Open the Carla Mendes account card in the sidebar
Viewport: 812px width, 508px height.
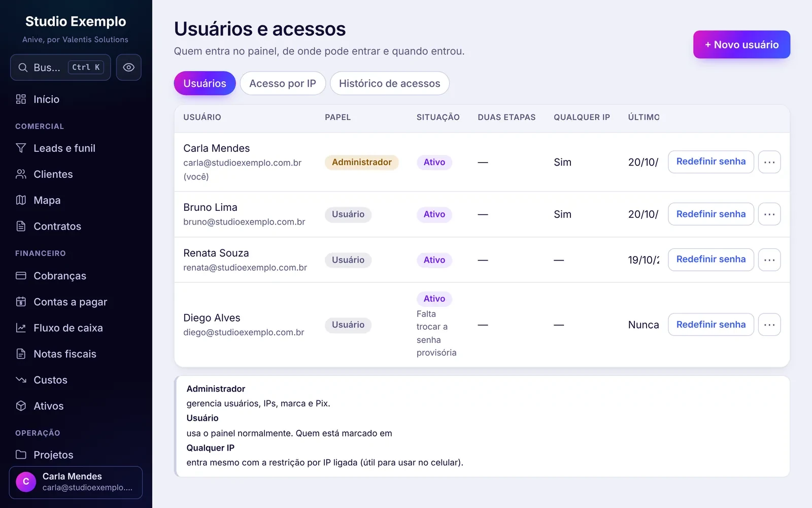76,483
